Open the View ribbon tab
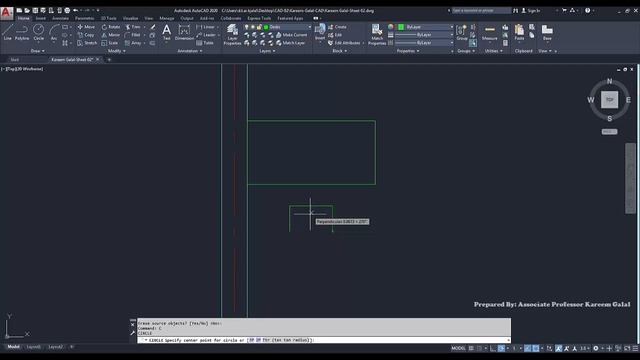 [x=149, y=18]
